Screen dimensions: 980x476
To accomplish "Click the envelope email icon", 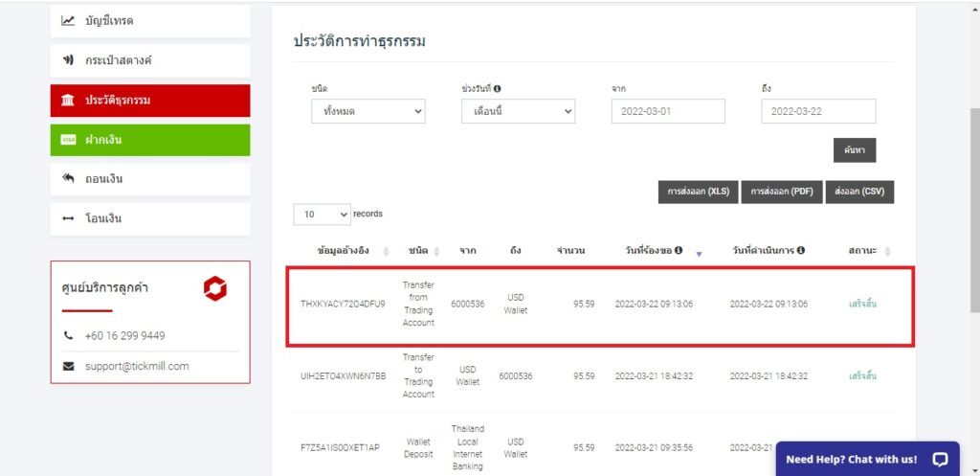I will point(68,366).
